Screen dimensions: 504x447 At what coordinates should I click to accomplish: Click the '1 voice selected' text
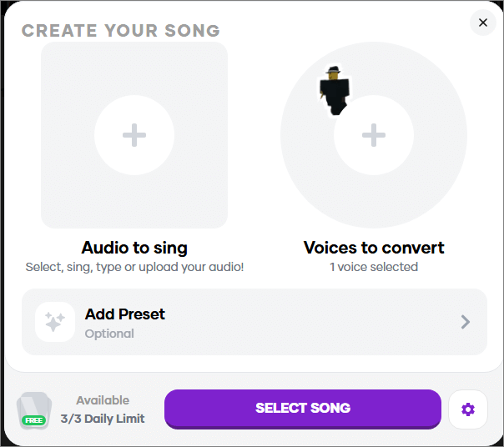tap(374, 267)
